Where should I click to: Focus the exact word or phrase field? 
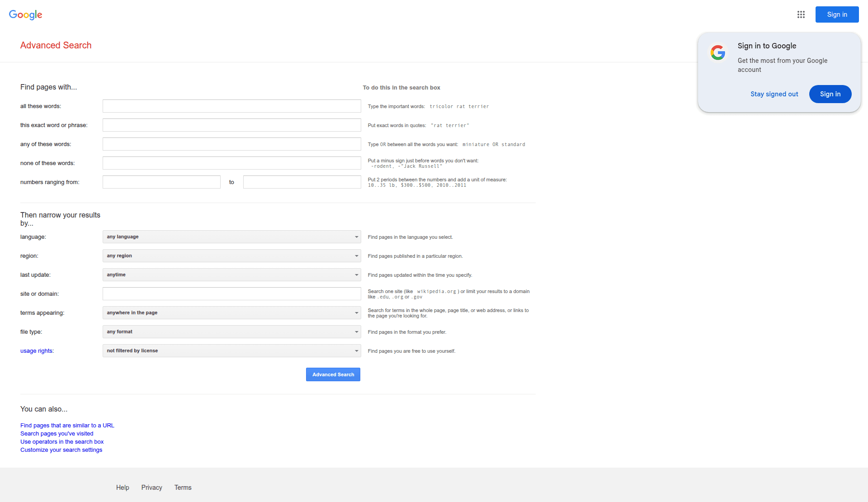pyautogui.click(x=231, y=125)
